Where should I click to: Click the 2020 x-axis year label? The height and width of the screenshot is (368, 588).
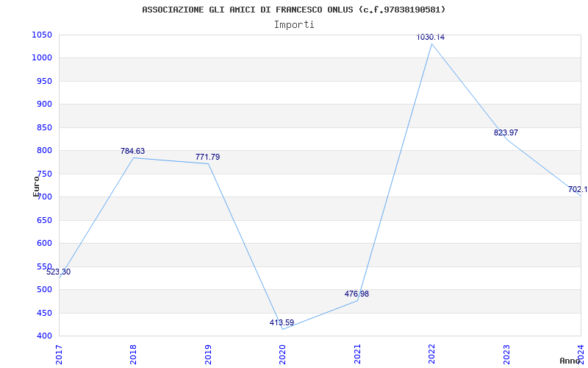click(282, 355)
